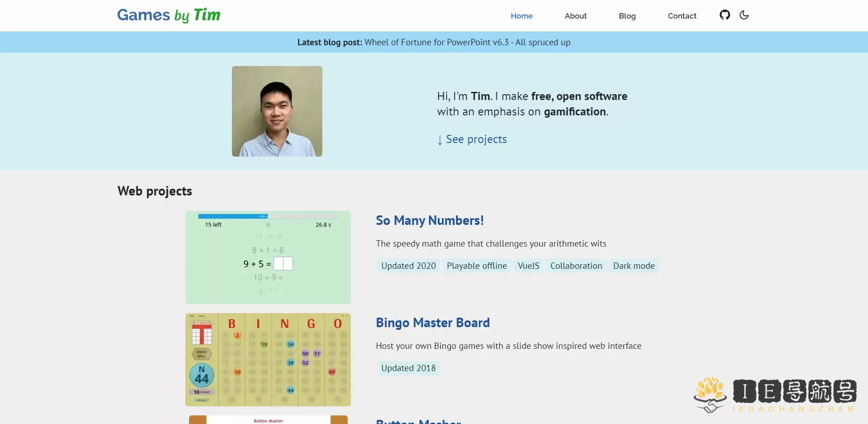Viewport: 868px width, 424px height.
Task: Select the Playable offline tag
Action: click(x=476, y=266)
